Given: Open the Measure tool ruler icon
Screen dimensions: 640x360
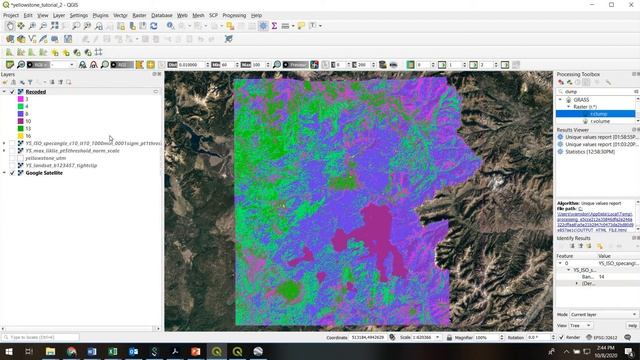Looking at the screenshot, I should (x=285, y=26).
